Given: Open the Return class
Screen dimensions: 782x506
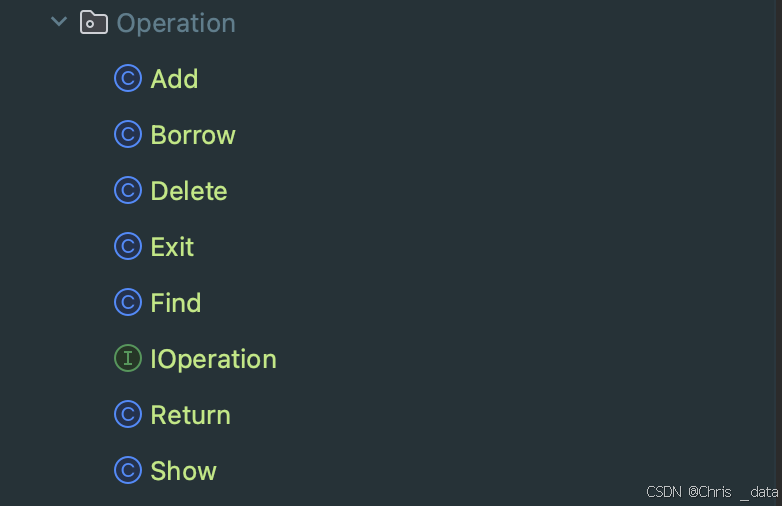Looking at the screenshot, I should 191,415.
